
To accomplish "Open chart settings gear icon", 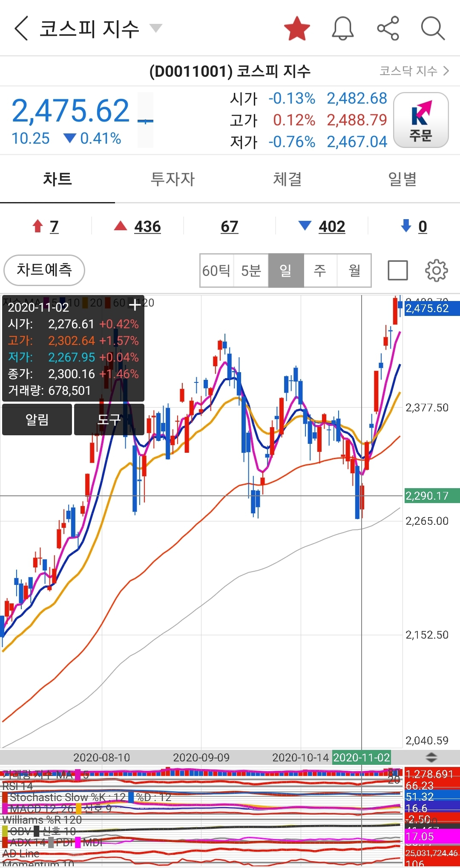I will tap(437, 270).
